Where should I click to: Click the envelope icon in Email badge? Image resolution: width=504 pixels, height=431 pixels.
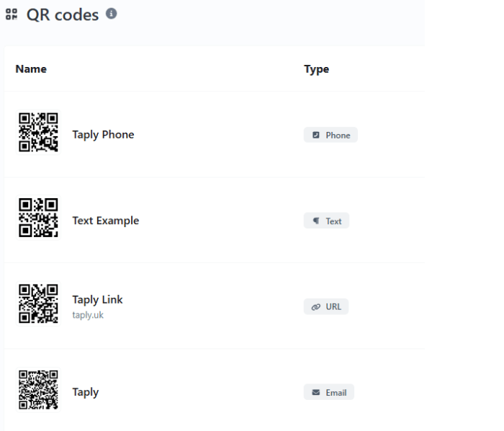[315, 392]
